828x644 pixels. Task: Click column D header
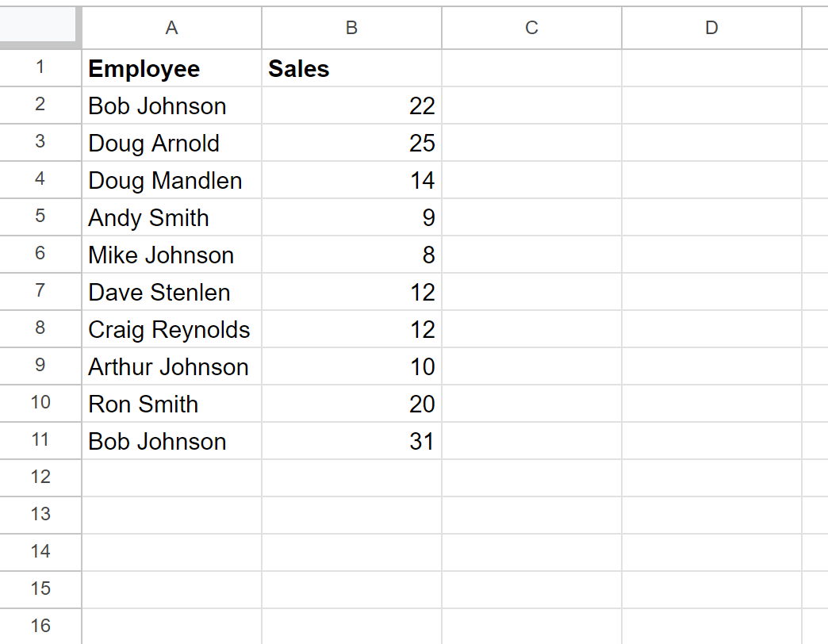tap(711, 28)
